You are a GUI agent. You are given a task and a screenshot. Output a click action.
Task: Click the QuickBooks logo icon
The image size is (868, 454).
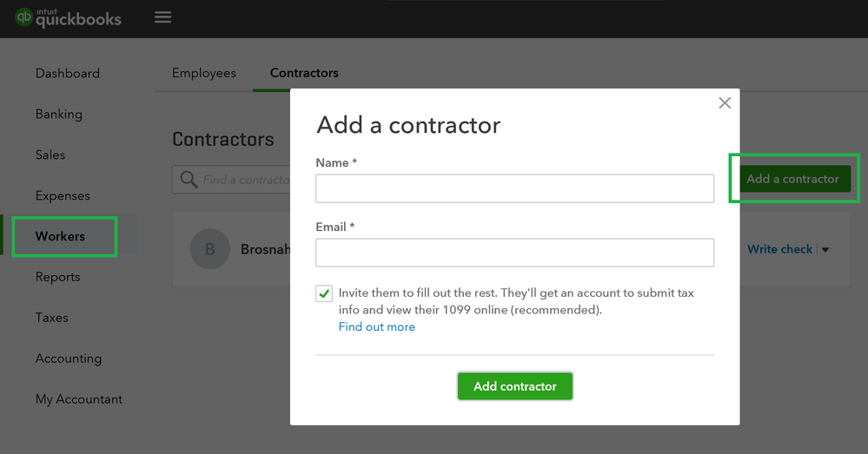click(24, 17)
